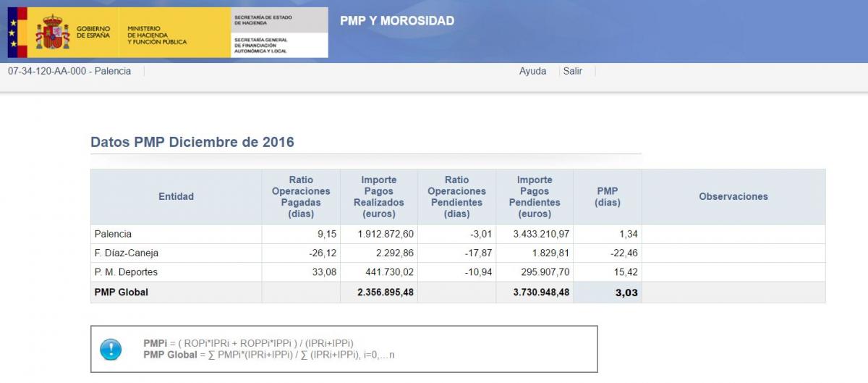The height and width of the screenshot is (383, 868).
Task: Click the PMP Global value 3,03
Action: point(626,292)
